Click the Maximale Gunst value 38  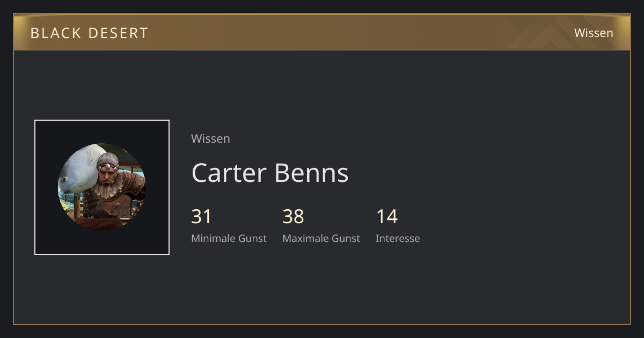[294, 217]
